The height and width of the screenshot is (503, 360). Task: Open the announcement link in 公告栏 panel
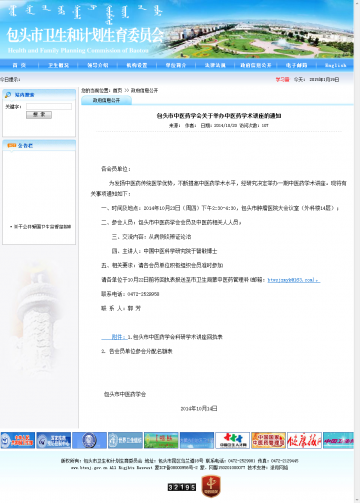[x=42, y=227]
